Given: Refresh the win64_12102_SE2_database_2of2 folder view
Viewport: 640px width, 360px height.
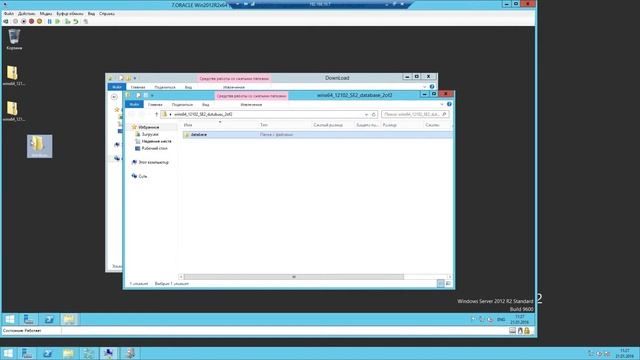Looking at the screenshot, I should point(373,114).
